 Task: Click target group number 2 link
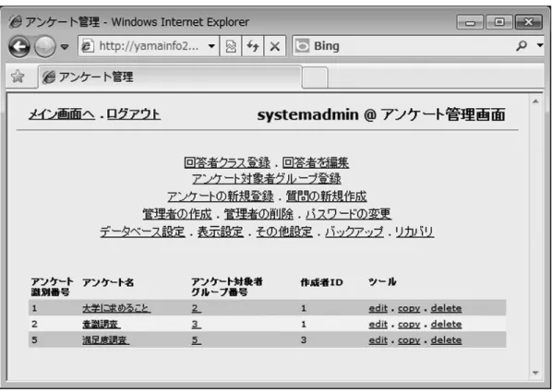(197, 308)
